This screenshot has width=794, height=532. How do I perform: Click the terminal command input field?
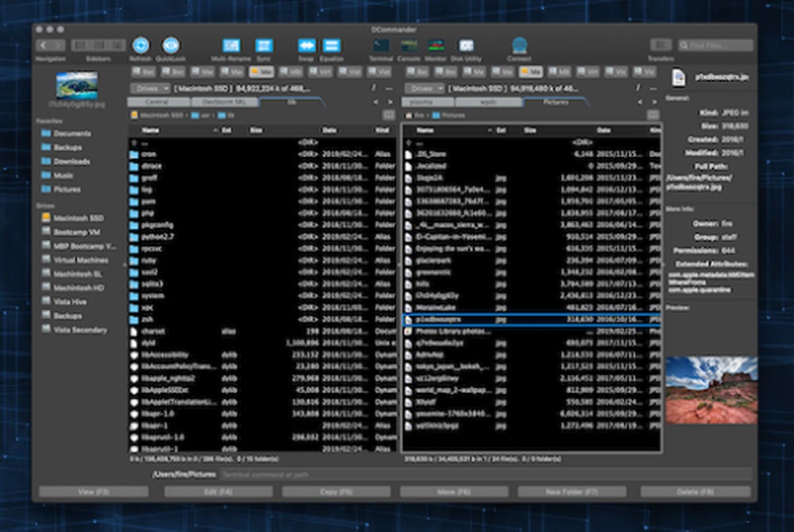[x=484, y=475]
